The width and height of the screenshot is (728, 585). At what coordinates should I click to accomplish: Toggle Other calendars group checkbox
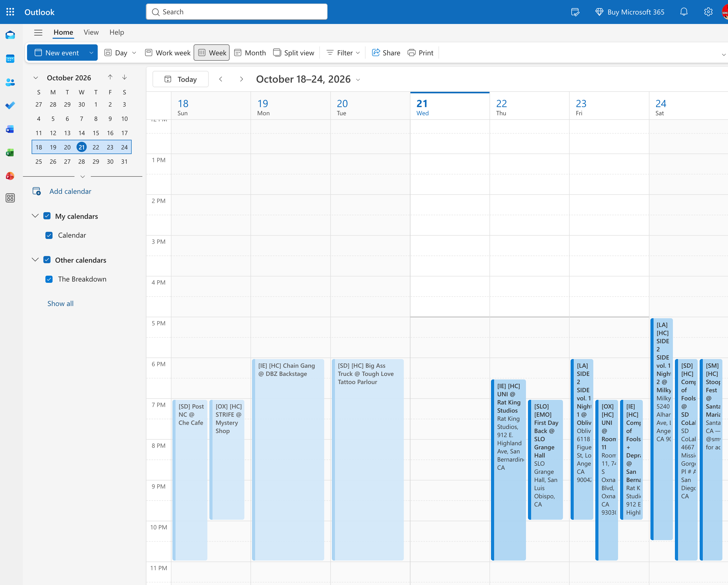47,260
